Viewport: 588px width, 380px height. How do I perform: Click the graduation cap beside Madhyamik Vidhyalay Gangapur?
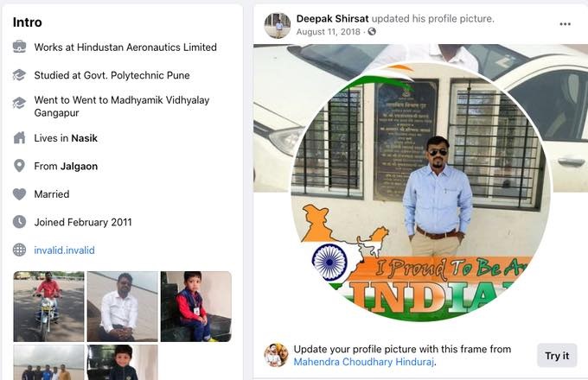click(20, 103)
